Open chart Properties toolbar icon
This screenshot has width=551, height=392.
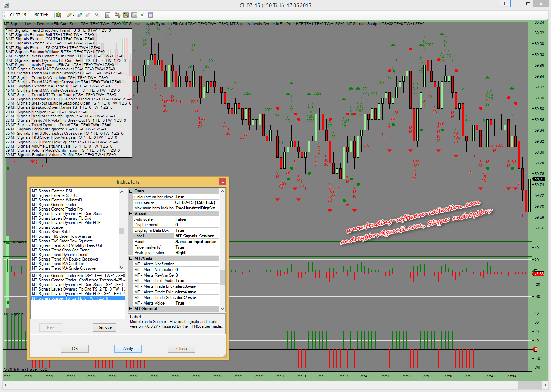coord(150,15)
